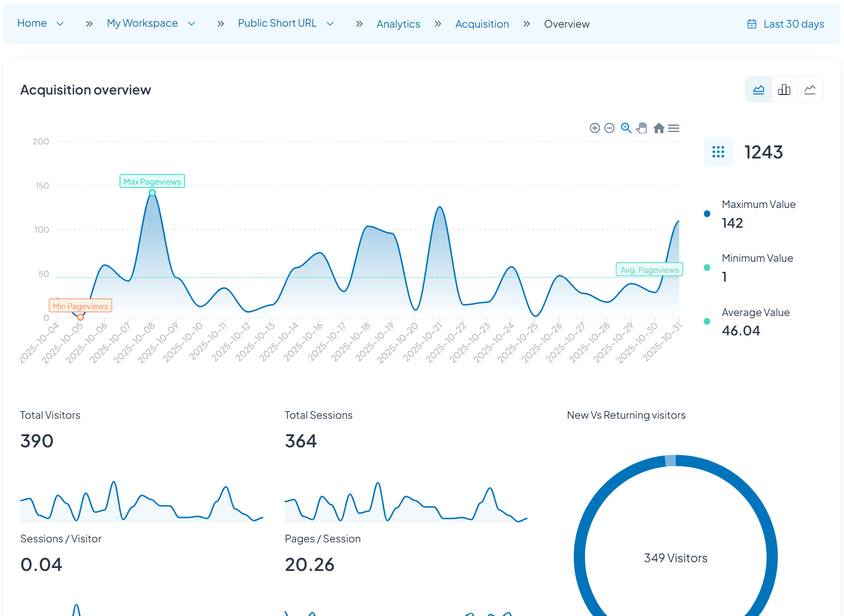The height and width of the screenshot is (616, 844).
Task: Click the calendar icon in date filter
Action: [752, 24]
